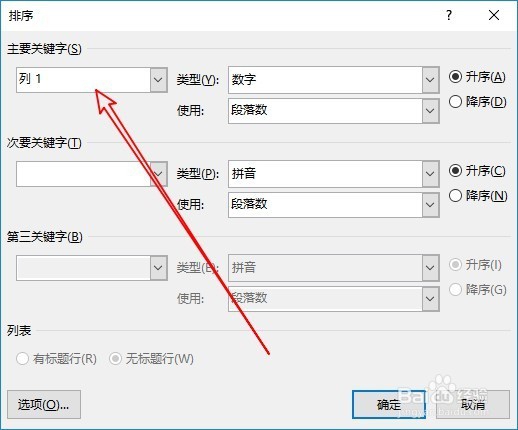Click the help question mark icon
The image size is (518, 430).
click(x=449, y=15)
